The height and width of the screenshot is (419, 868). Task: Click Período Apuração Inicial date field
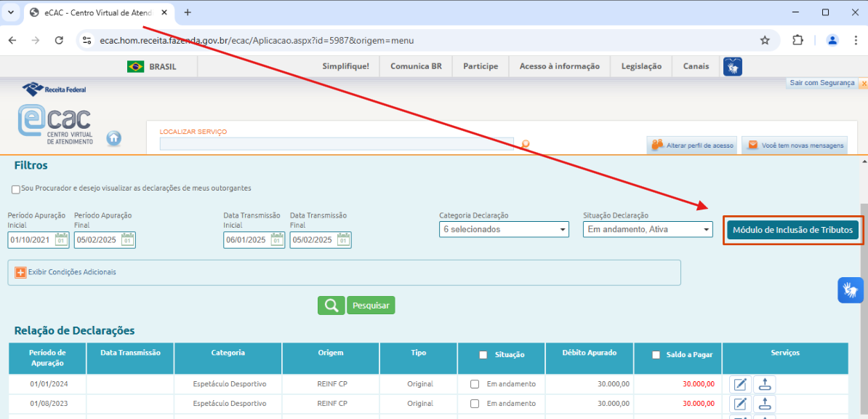(31, 240)
